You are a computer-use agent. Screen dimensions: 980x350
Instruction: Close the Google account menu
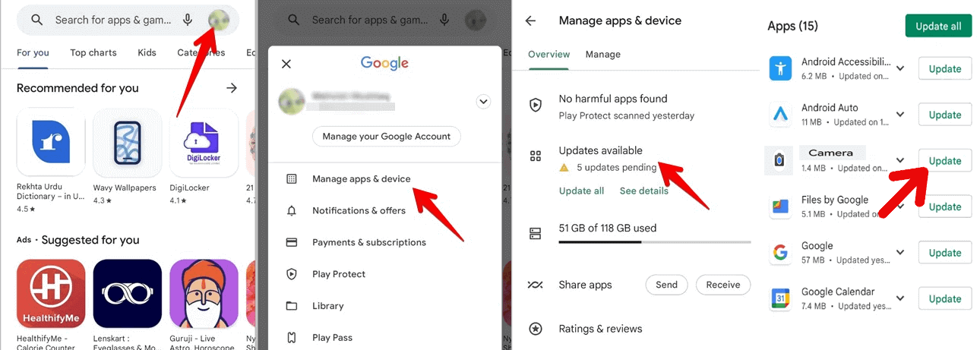[x=286, y=65]
